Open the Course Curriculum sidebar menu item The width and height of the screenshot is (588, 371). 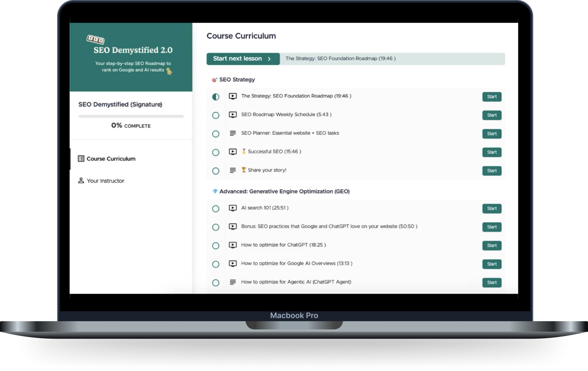click(x=131, y=159)
